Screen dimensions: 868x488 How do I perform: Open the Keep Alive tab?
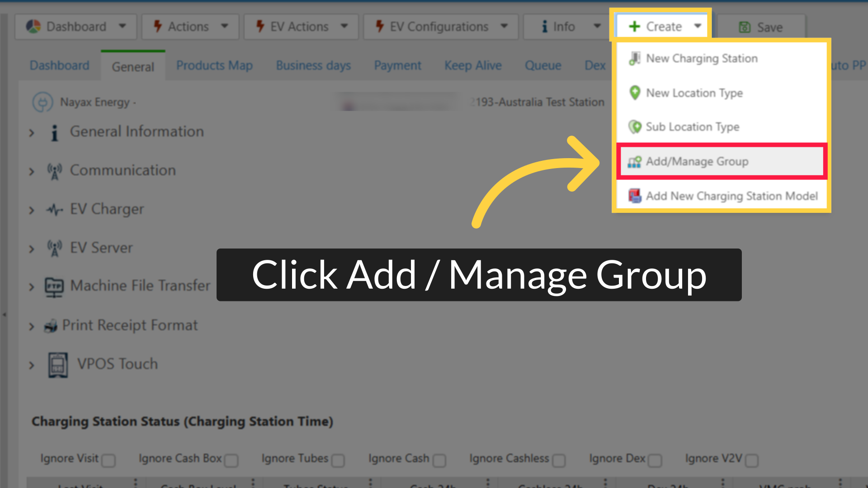pos(473,66)
